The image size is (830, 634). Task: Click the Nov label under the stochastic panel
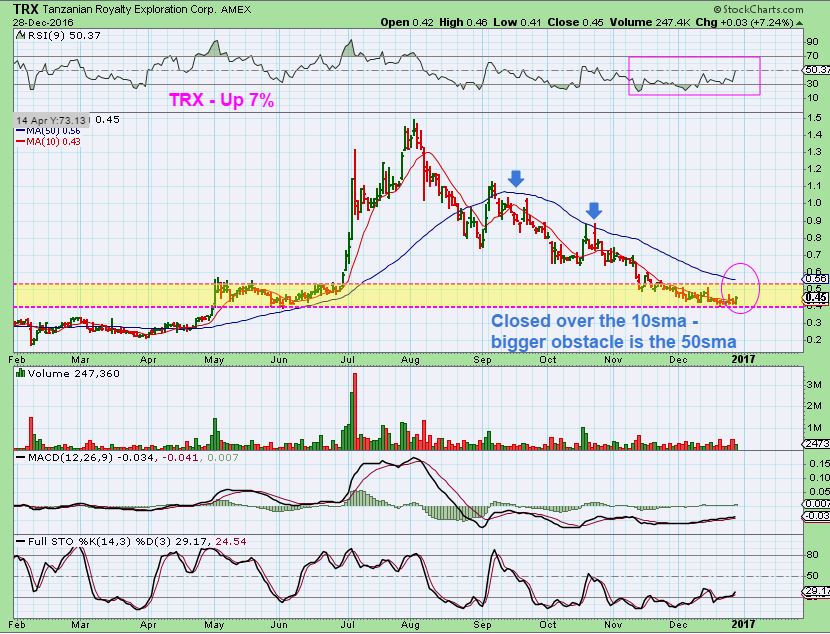613,624
